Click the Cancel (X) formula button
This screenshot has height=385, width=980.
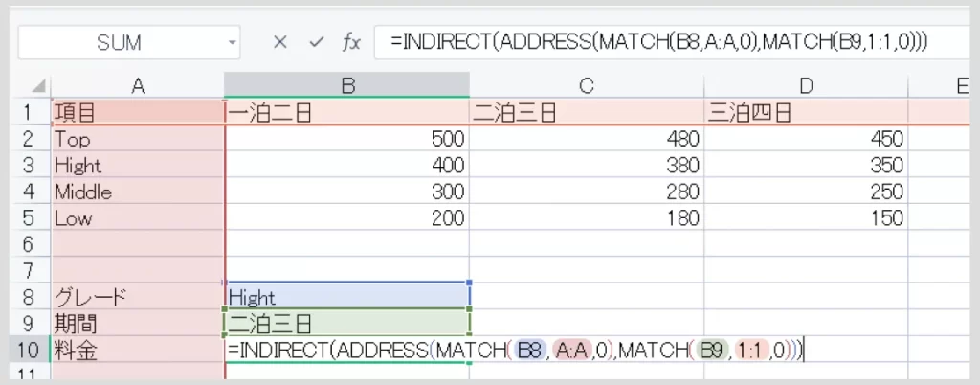(280, 42)
